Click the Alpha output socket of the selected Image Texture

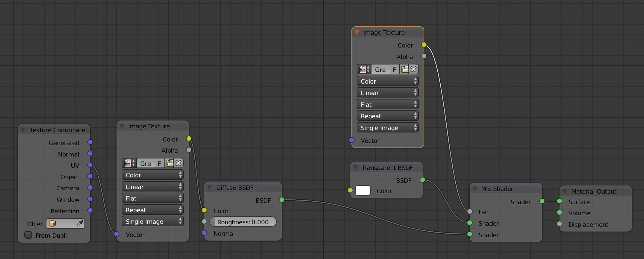tap(424, 56)
